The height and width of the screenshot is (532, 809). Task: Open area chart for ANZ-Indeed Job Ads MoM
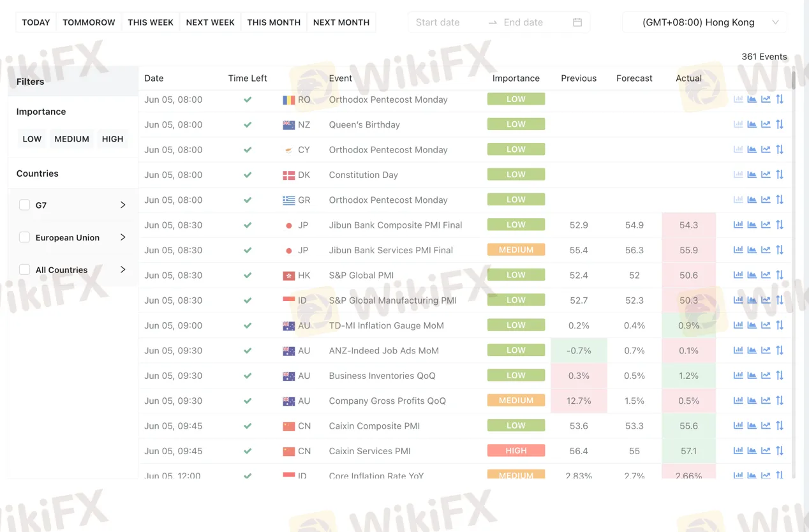click(752, 350)
